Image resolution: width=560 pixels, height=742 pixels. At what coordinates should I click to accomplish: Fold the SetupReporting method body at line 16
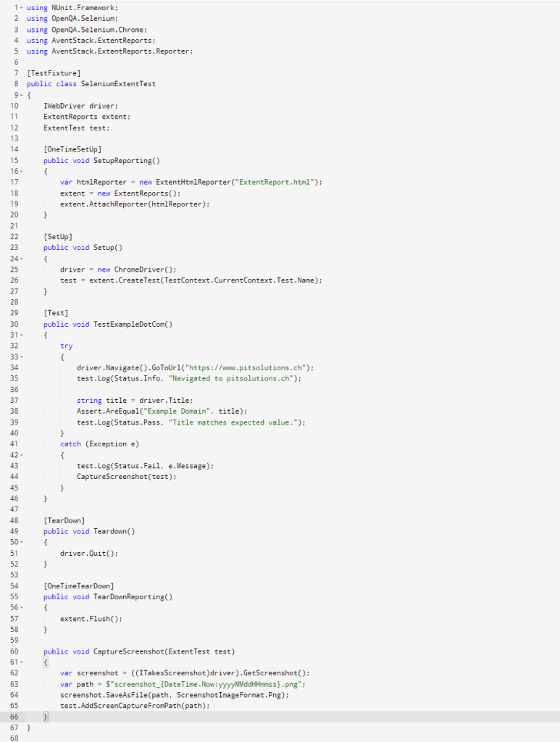(20, 172)
